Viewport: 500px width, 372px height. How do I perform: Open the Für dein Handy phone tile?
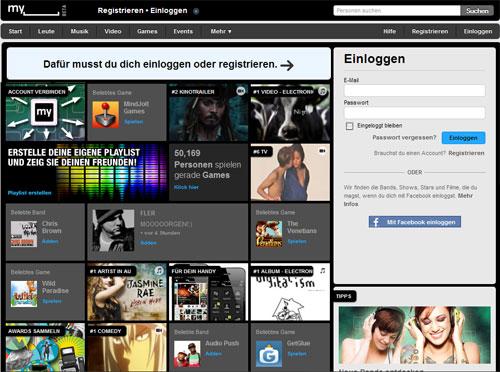coord(208,292)
